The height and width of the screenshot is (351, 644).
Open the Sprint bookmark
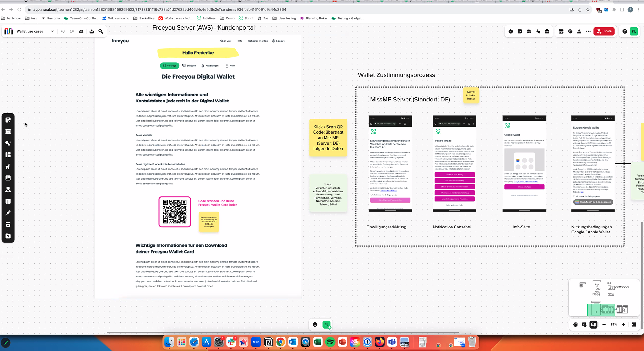[246, 18]
